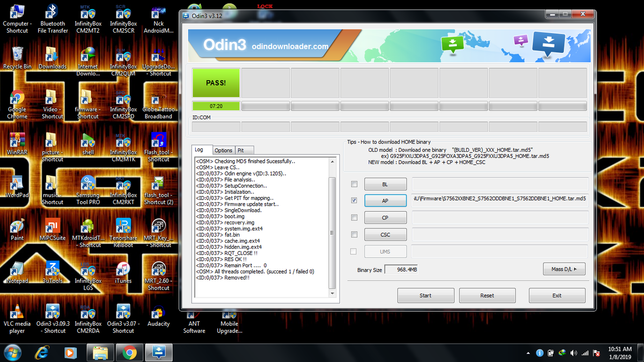
Task: Launch MiPCSuite desktop icon
Action: pos(53,230)
